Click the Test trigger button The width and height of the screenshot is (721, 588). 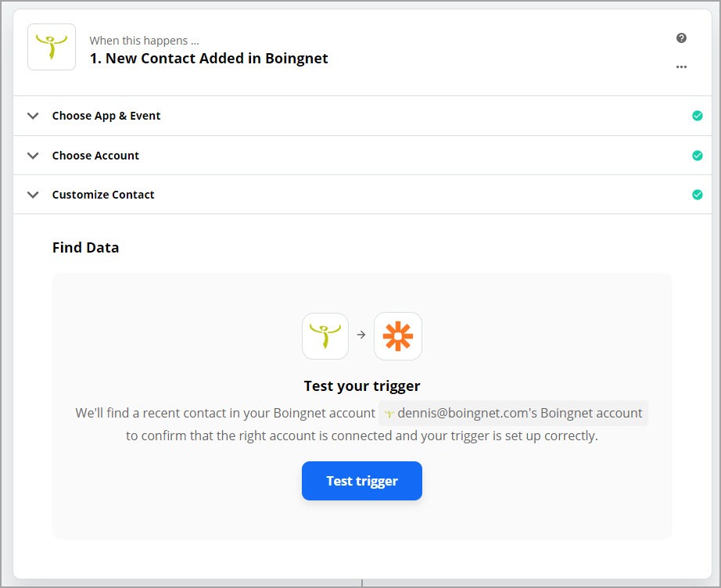tap(362, 481)
